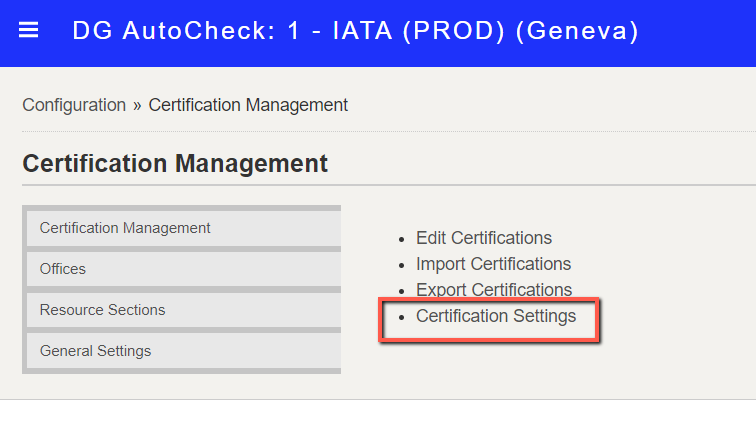Choose the Export Certifications link
The image size is (756, 429).
point(494,290)
